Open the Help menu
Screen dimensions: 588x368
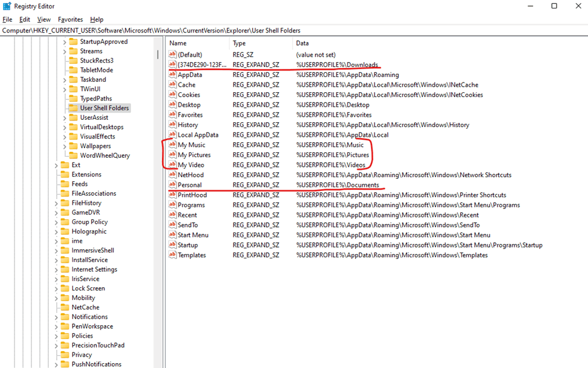pos(96,19)
